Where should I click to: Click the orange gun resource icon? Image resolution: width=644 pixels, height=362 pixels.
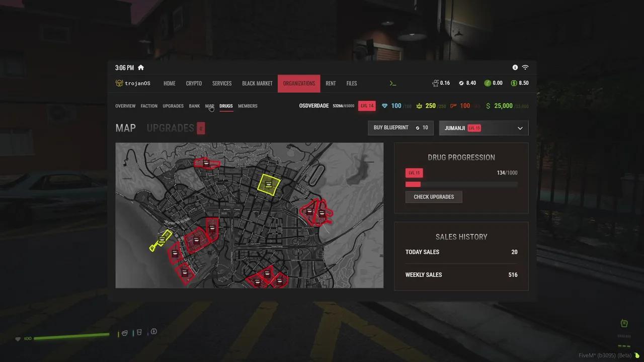tap(453, 106)
